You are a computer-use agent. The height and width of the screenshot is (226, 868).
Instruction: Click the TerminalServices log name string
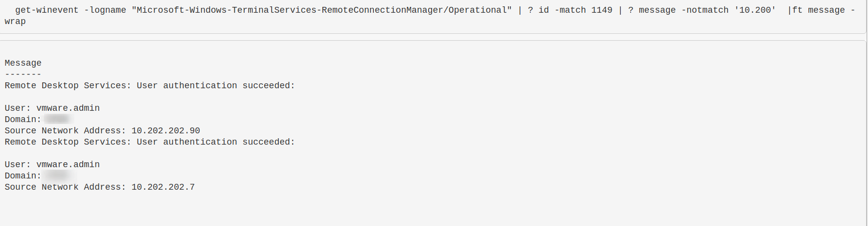click(x=321, y=10)
